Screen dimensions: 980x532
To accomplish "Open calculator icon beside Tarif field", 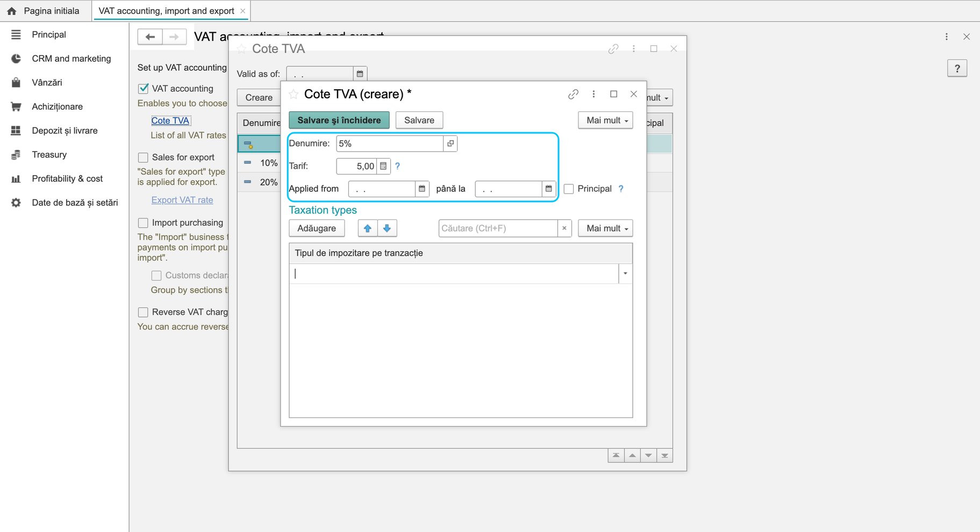I will click(x=383, y=166).
